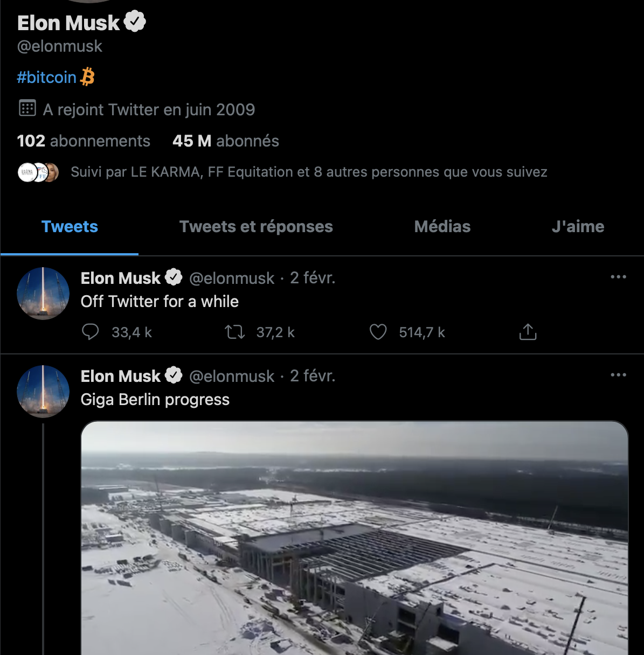Open more options on "Off Twitter" tweet
The height and width of the screenshot is (655, 644).
(x=618, y=277)
